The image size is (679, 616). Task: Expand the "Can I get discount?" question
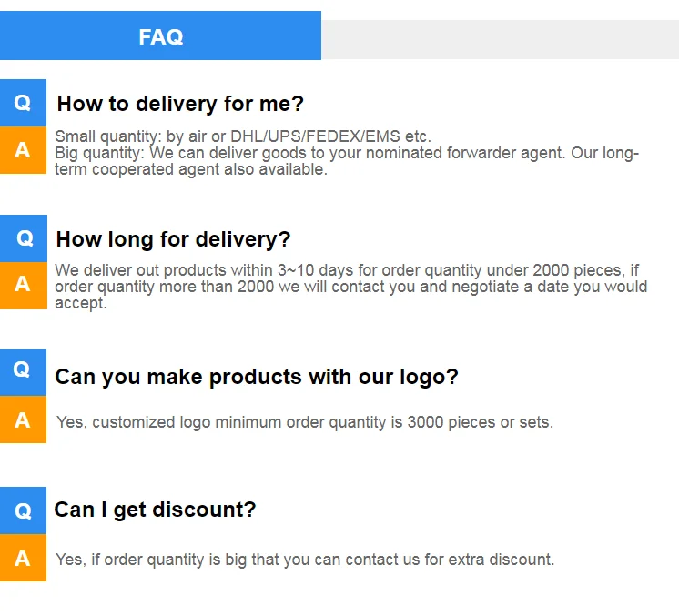pos(155,510)
